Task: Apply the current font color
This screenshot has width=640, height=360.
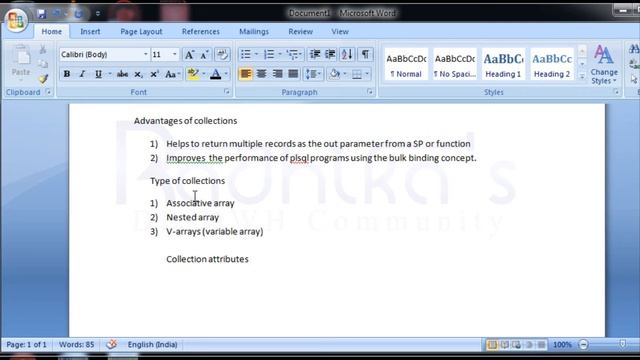Action: [x=216, y=74]
